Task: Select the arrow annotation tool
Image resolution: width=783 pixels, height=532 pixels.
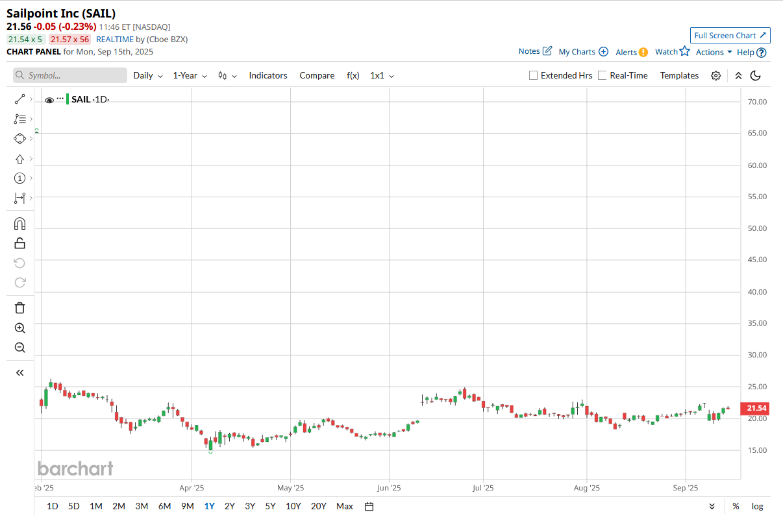Action: click(x=19, y=158)
